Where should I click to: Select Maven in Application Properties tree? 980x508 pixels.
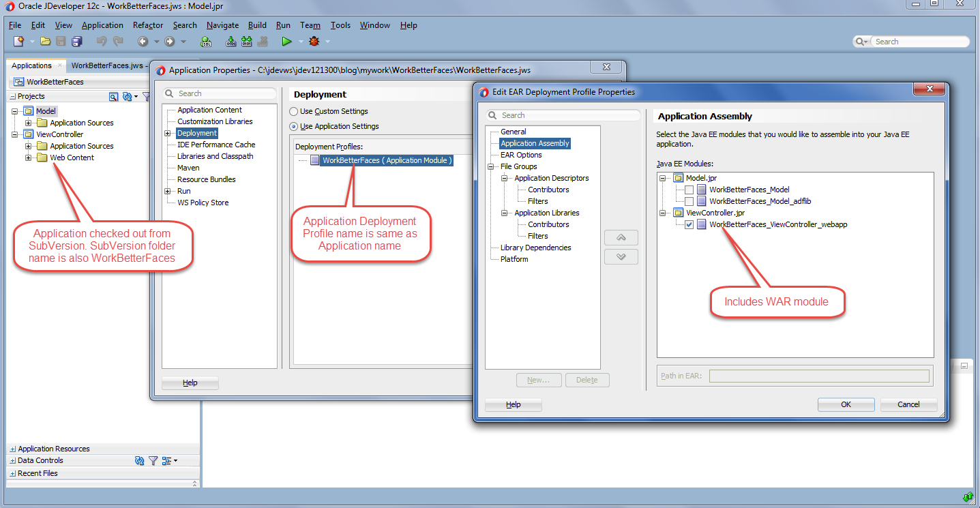[188, 168]
